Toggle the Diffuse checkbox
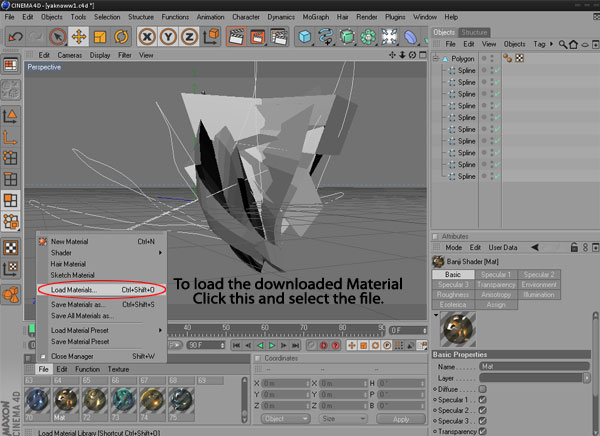 483,389
